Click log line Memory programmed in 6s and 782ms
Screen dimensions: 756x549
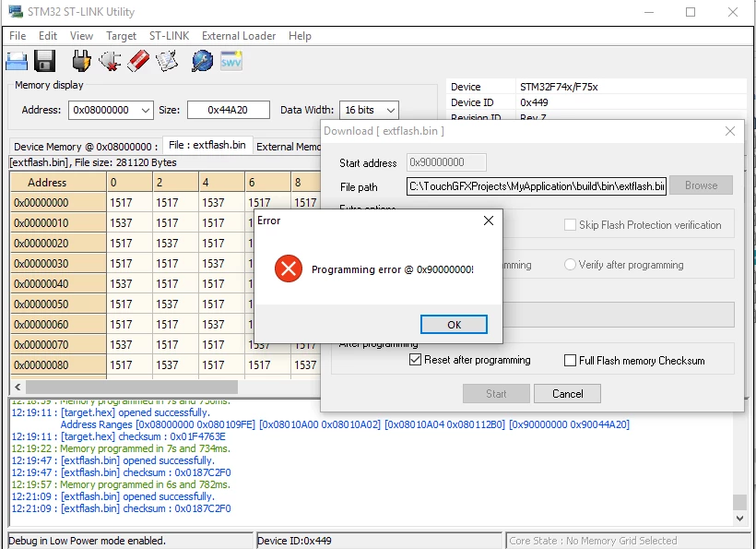(121, 484)
